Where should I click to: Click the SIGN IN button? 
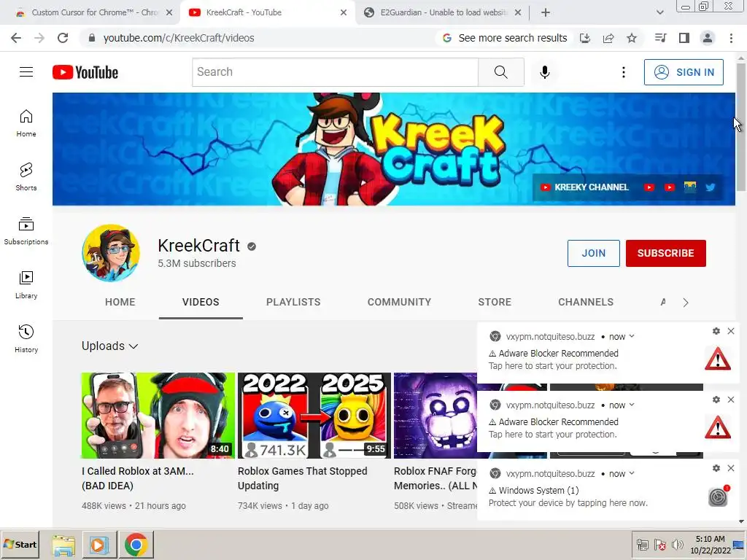point(684,72)
